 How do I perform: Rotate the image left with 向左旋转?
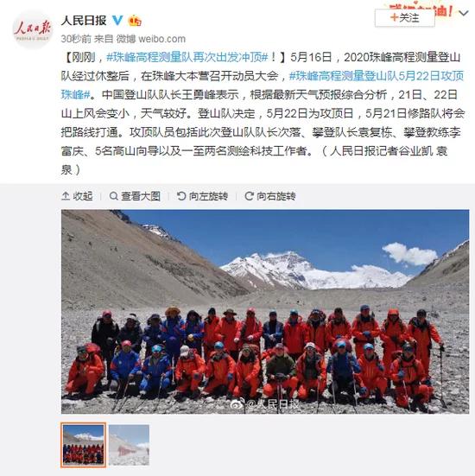(202, 196)
